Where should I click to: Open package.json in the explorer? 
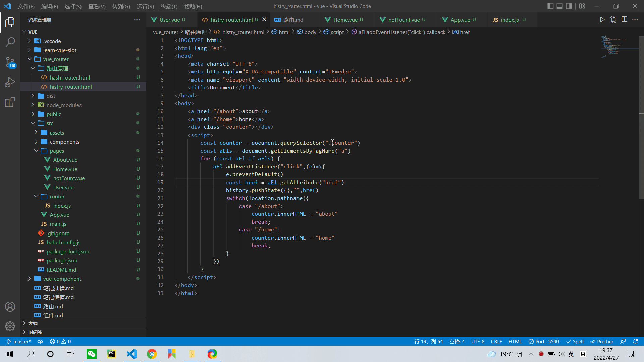click(x=62, y=260)
